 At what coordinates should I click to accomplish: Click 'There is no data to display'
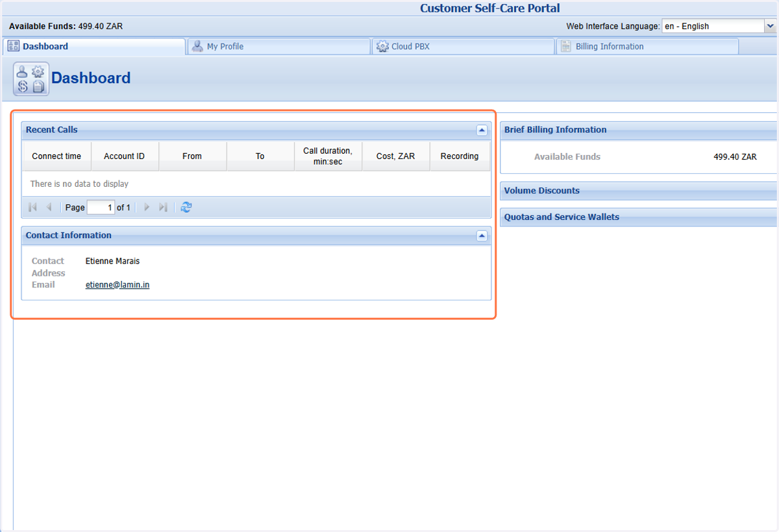pos(79,184)
